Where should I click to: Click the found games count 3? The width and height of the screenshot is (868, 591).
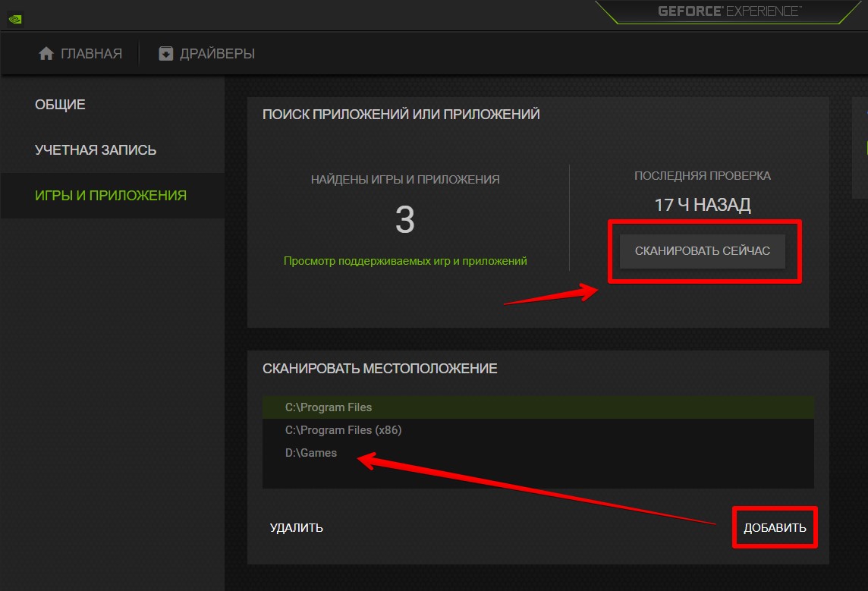405,220
